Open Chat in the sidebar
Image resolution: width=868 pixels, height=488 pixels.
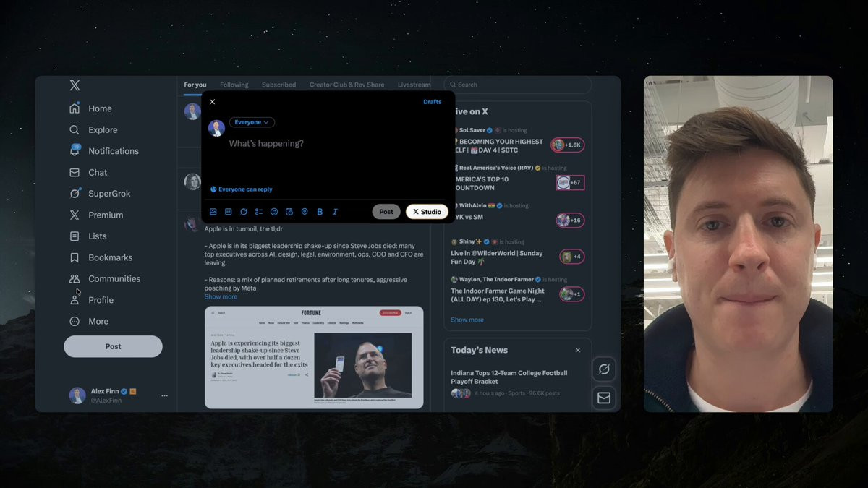pyautogui.click(x=88, y=173)
